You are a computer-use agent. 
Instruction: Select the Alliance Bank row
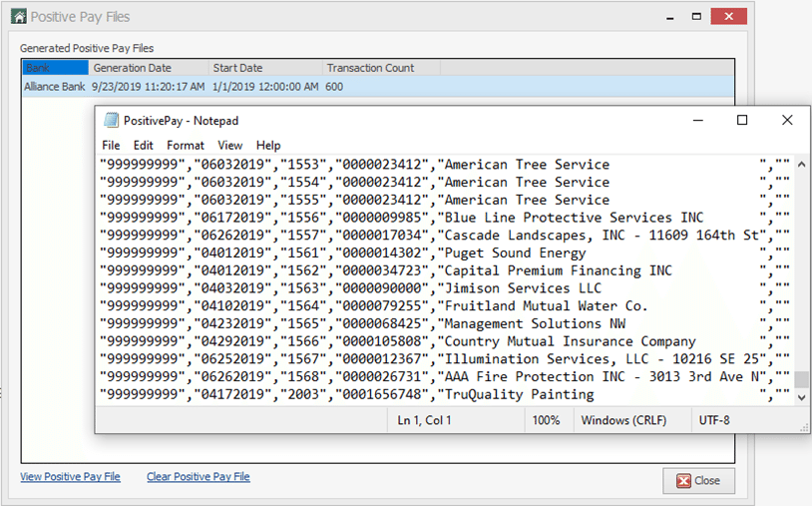(x=378, y=87)
